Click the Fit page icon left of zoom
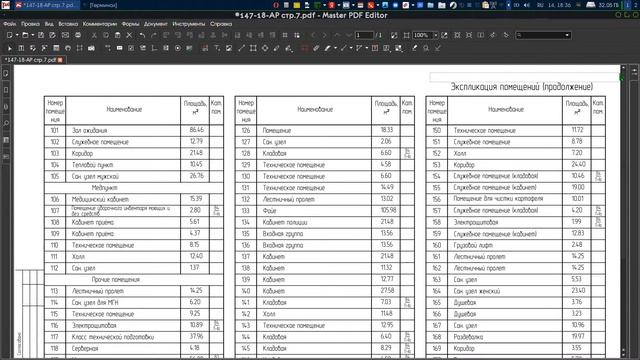Image resolution: width=640 pixels, height=360 pixels. (406, 36)
